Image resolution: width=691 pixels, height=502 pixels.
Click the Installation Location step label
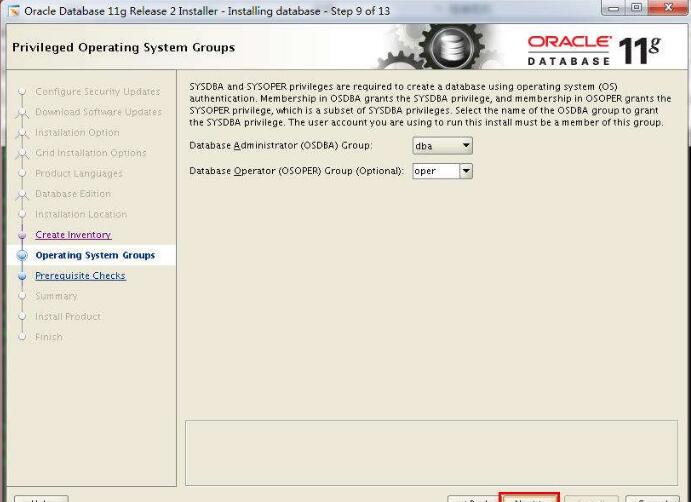pyautogui.click(x=81, y=214)
